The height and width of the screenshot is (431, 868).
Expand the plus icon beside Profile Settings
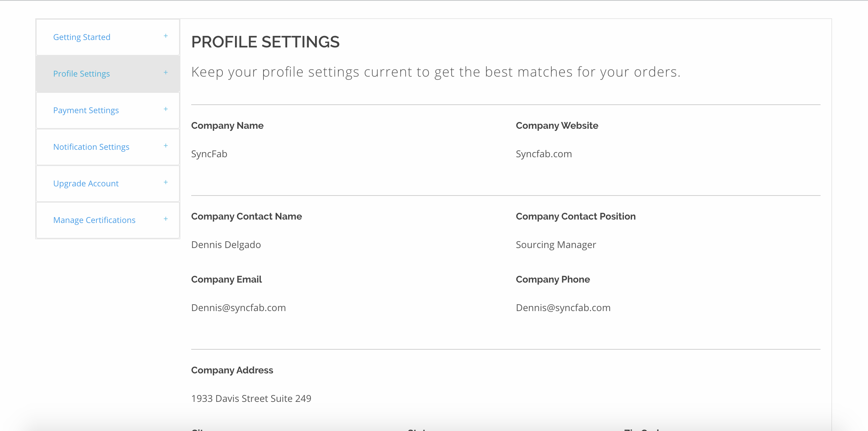(166, 73)
